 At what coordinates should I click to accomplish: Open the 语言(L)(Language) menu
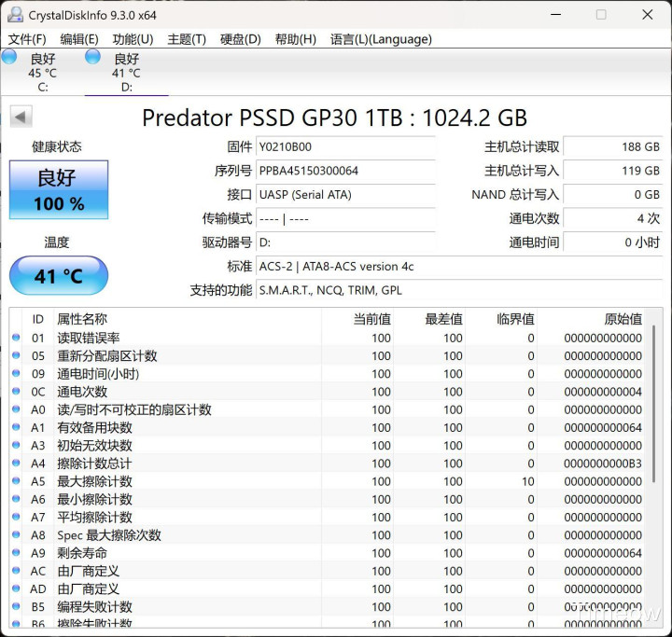point(381,39)
